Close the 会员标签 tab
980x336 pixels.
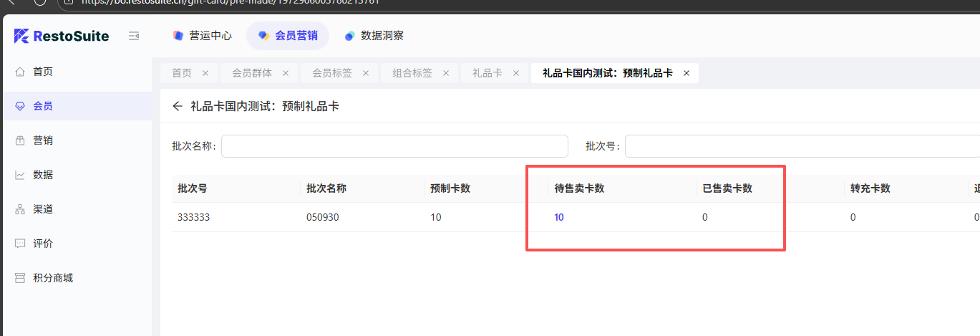[365, 73]
